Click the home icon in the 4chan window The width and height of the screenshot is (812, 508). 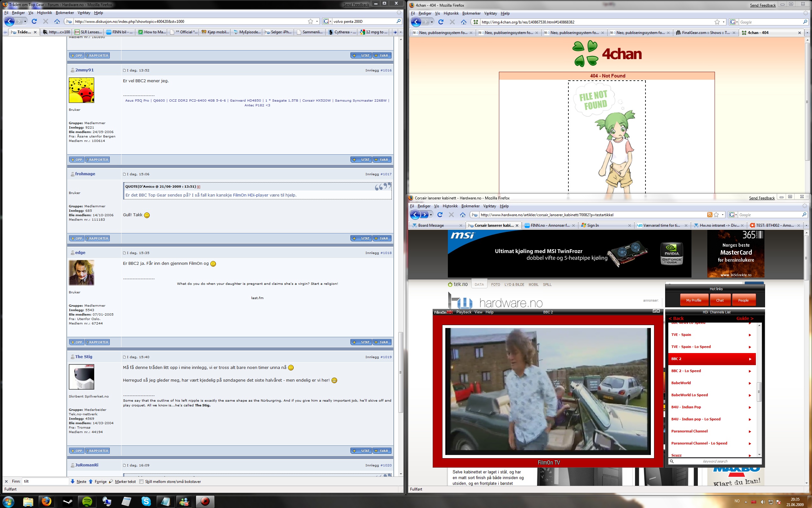(464, 22)
